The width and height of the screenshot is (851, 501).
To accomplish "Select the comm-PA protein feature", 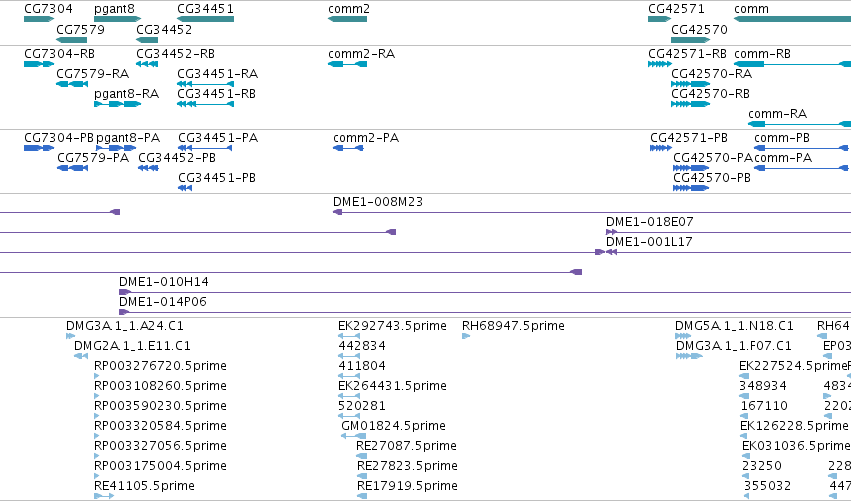I will [801, 168].
